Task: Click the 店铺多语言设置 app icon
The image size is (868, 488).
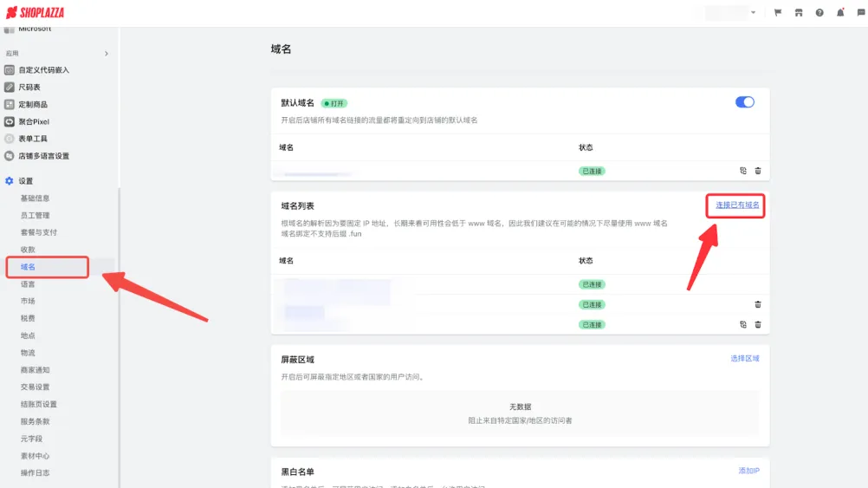Action: pyautogui.click(x=10, y=156)
